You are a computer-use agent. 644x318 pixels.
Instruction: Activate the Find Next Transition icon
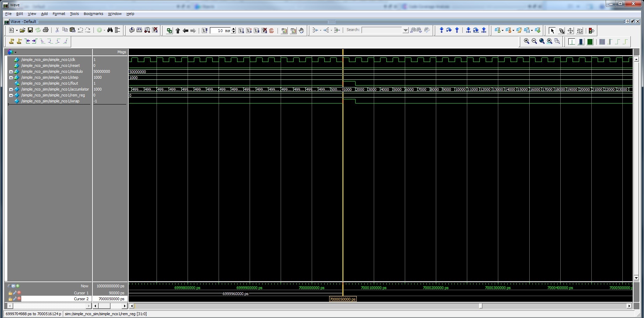[x=325, y=30]
